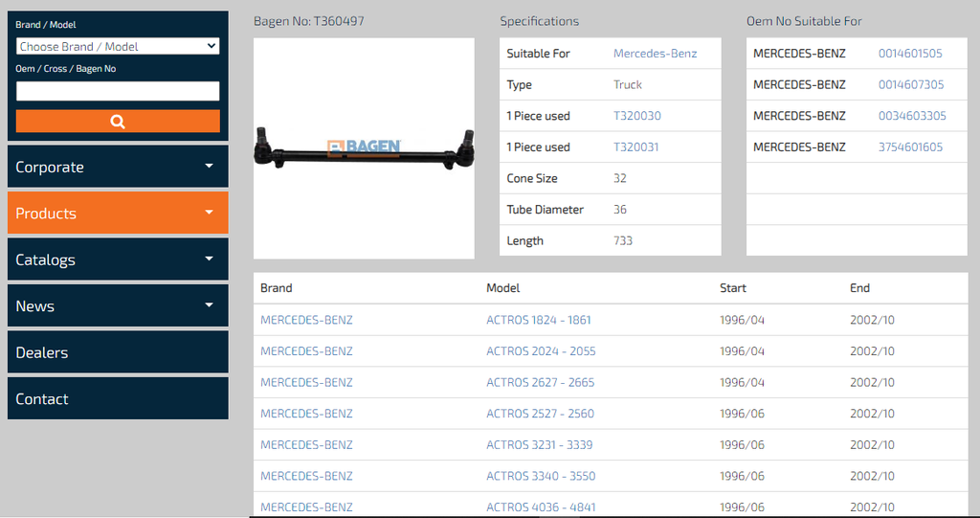Click the Model column header
The image size is (980, 518).
pos(503,288)
